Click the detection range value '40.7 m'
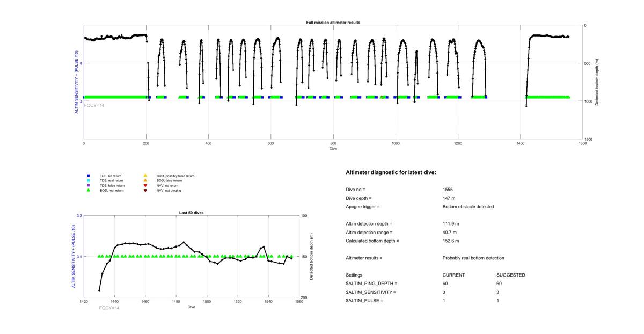 point(450,233)
